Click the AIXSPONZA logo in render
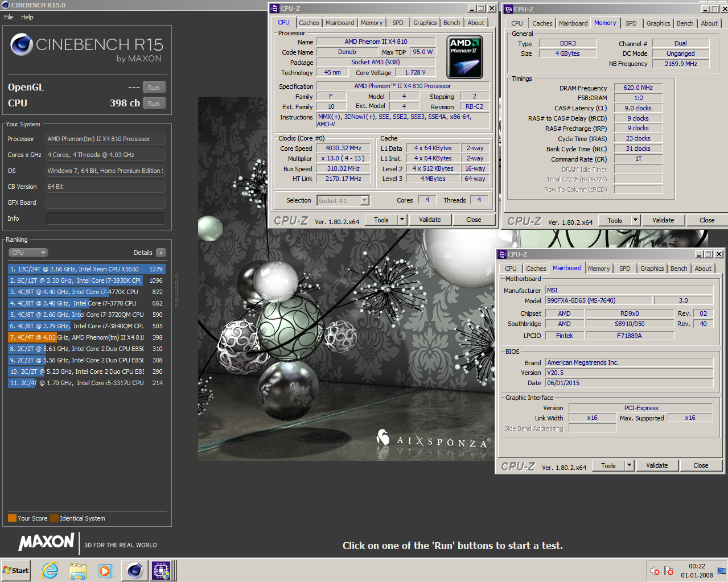 (x=433, y=439)
